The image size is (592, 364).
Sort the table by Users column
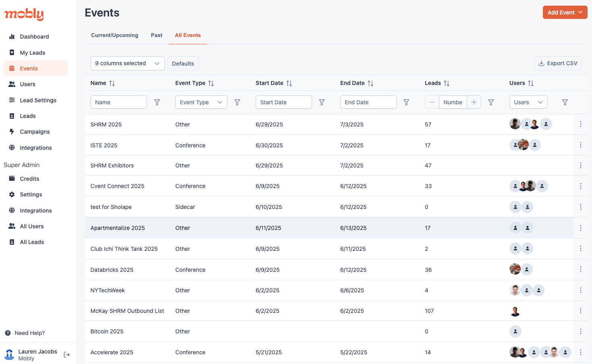tap(531, 83)
